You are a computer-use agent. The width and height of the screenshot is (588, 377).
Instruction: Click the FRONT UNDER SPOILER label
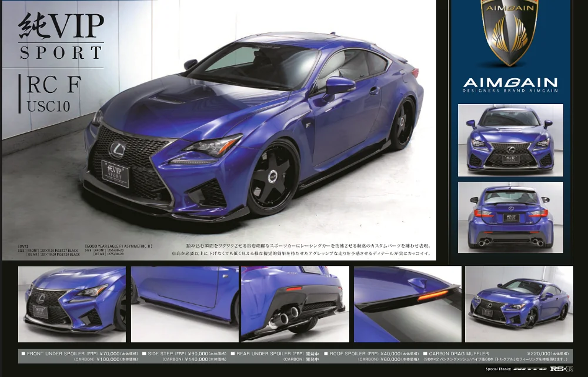point(56,353)
